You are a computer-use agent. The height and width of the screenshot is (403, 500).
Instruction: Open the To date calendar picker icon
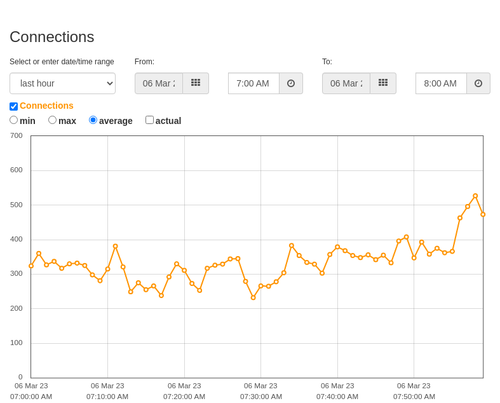click(x=383, y=83)
